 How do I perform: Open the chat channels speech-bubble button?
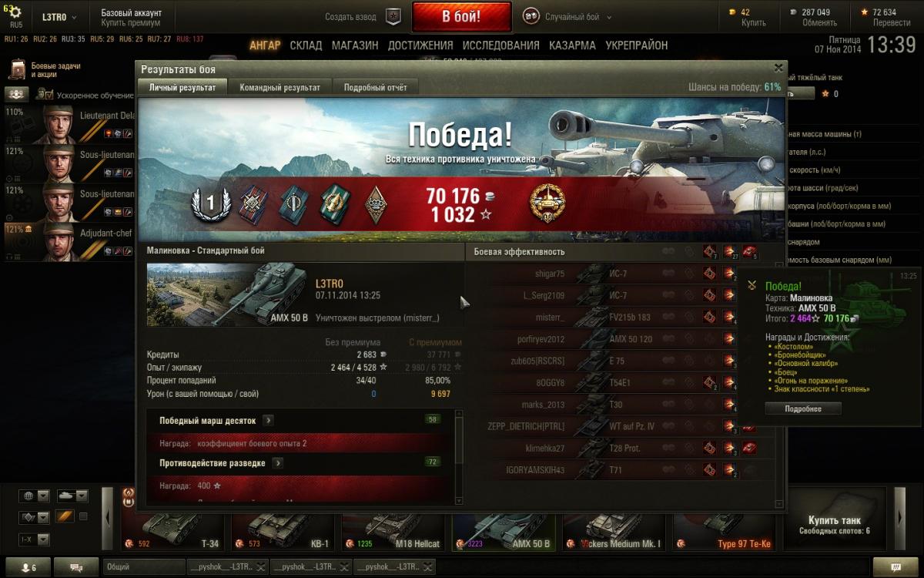77,567
